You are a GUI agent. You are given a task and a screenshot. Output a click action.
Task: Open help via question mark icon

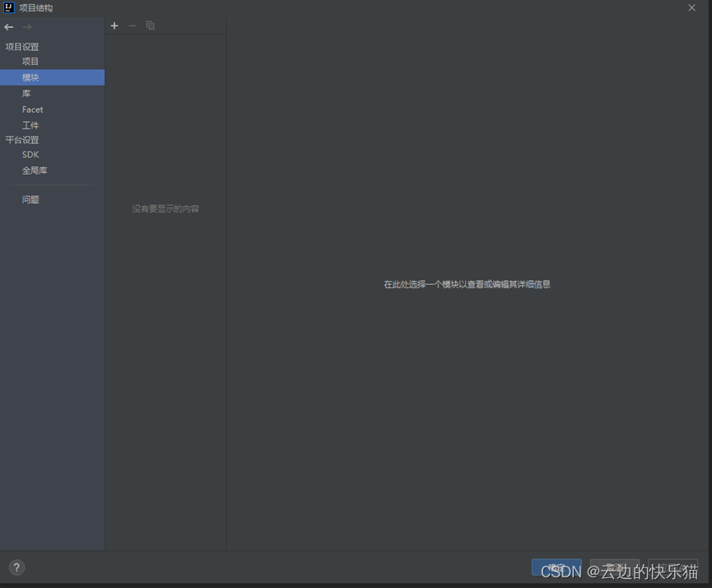(x=16, y=567)
